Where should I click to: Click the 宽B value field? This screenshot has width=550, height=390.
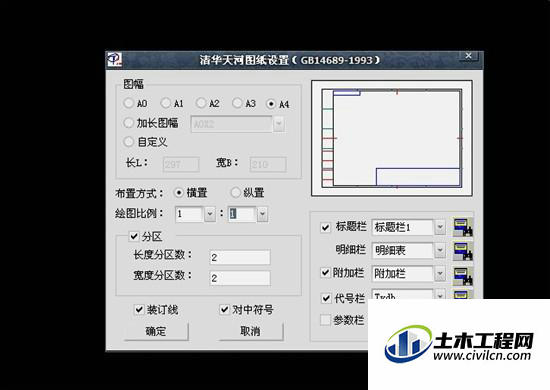point(268,164)
